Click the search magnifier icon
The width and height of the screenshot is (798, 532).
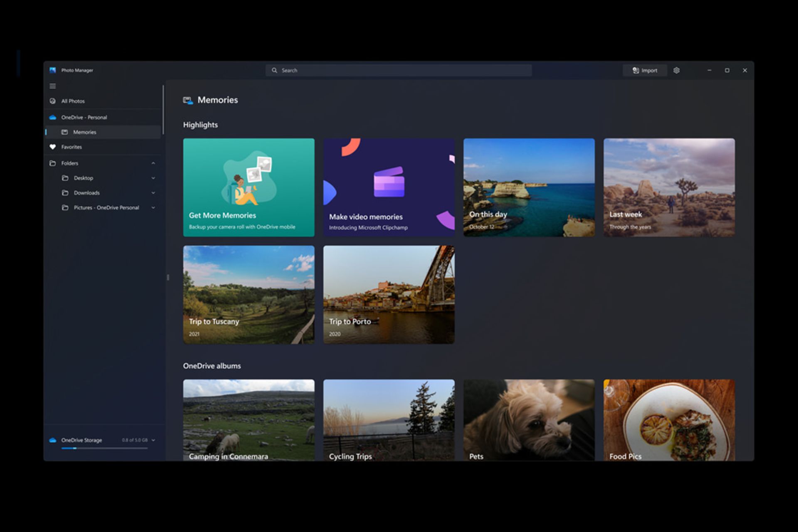(x=274, y=70)
